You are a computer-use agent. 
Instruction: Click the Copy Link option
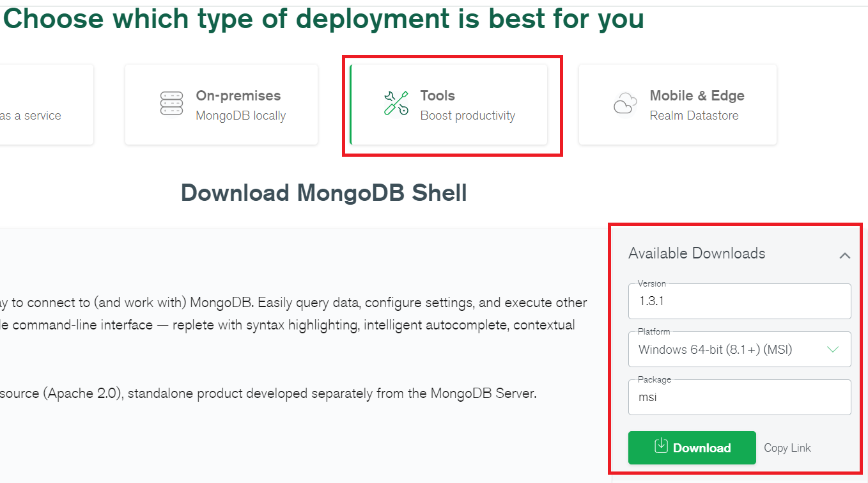point(787,447)
